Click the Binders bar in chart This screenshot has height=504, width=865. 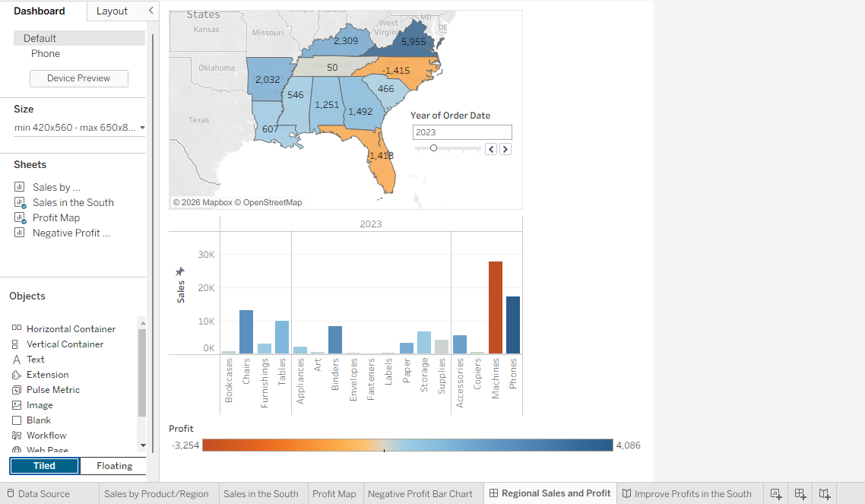[x=335, y=340]
